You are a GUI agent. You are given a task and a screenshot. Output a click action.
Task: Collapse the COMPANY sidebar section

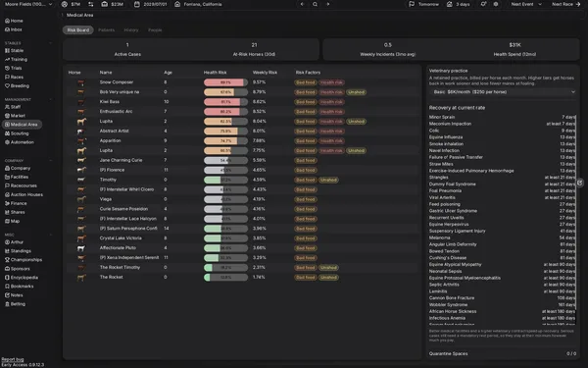tap(51, 161)
